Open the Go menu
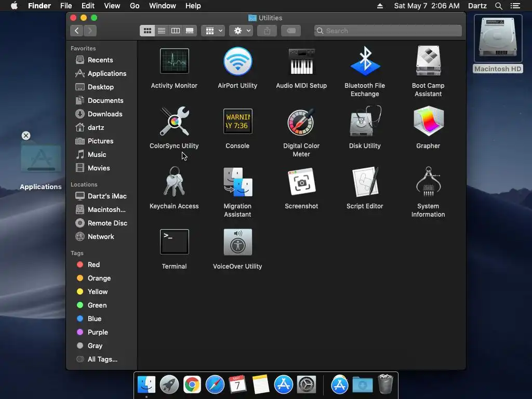The height and width of the screenshot is (399, 532). pyautogui.click(x=135, y=6)
